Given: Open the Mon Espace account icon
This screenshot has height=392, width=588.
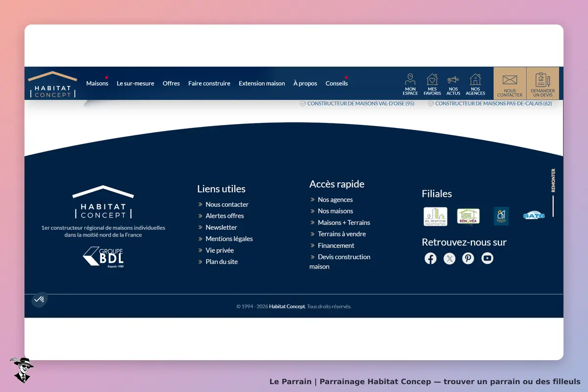Looking at the screenshot, I should 410,84.
